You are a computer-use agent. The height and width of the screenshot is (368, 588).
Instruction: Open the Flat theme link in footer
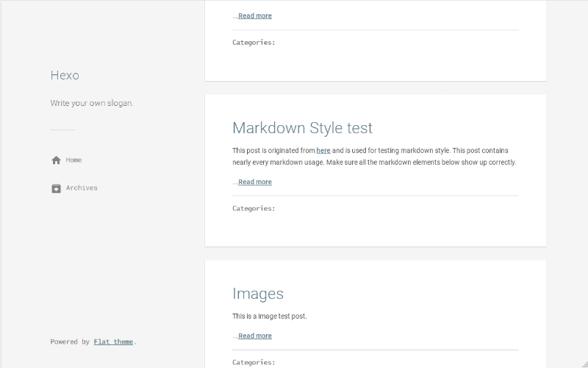pos(113,342)
